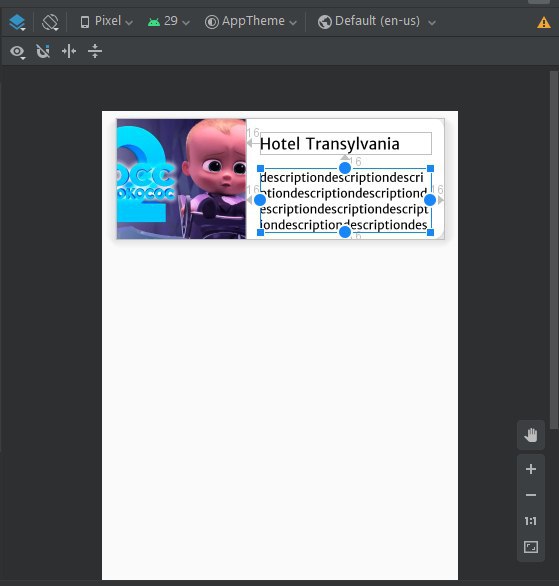Select the description text view
This screenshot has height=586, width=559.
pyautogui.click(x=346, y=201)
